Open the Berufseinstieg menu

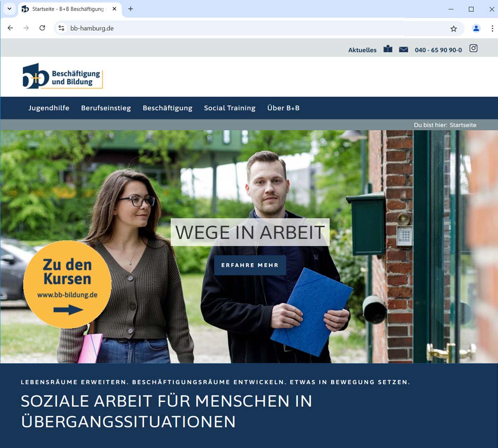click(106, 108)
